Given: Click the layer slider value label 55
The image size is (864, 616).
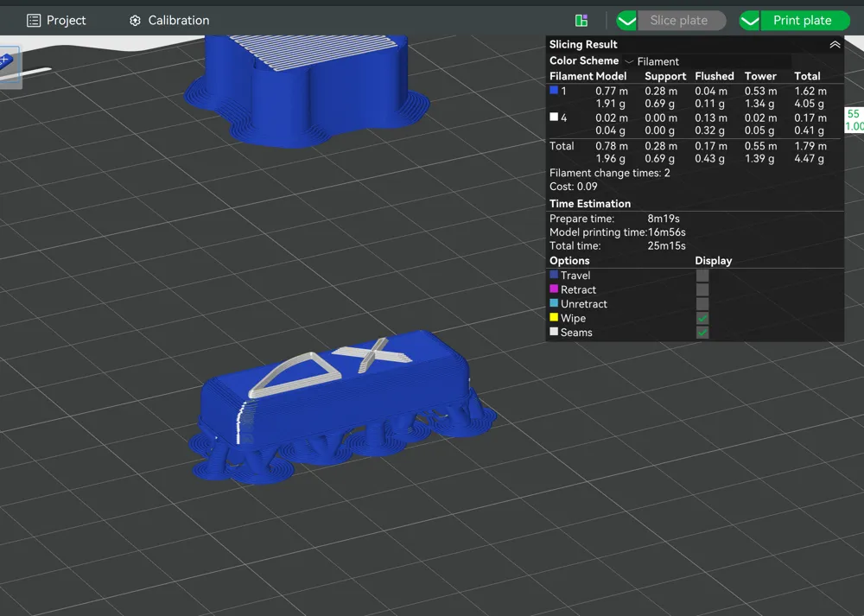Looking at the screenshot, I should pos(854,114).
